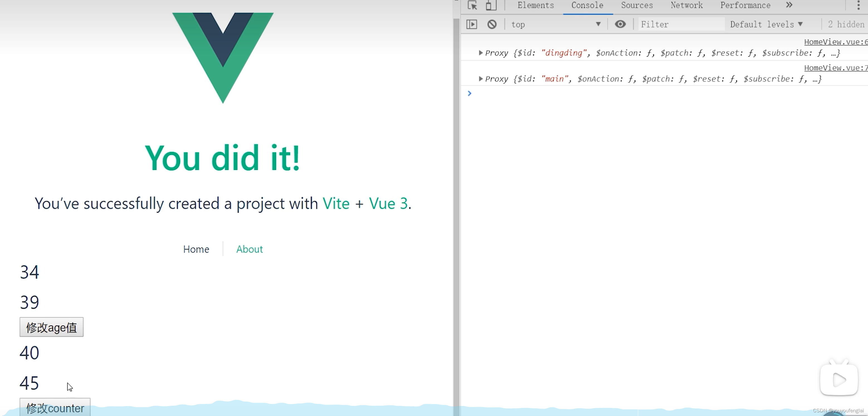The width and height of the screenshot is (868, 416).
Task: Switch to the Sources tab
Action: point(637,5)
